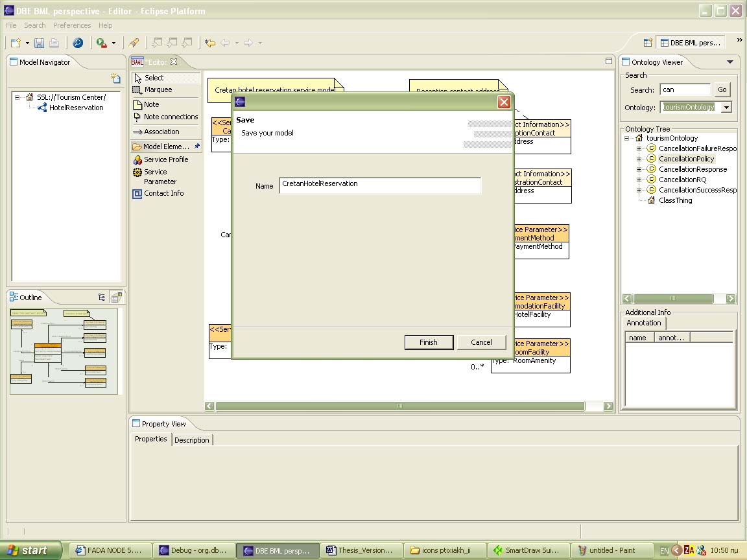Open the Help menu
This screenshot has width=747, height=560.
pos(105,25)
